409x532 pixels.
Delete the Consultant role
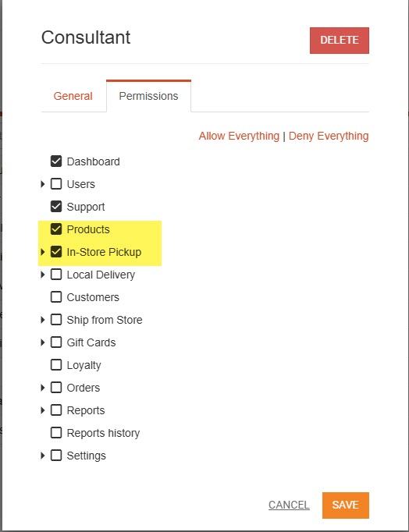(340, 41)
